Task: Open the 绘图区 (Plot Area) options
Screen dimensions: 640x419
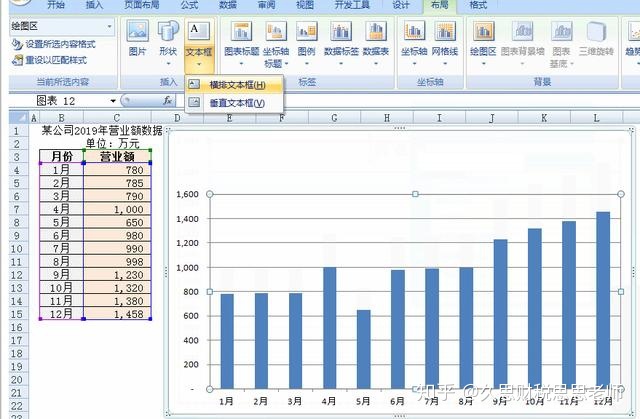Action: (483, 43)
